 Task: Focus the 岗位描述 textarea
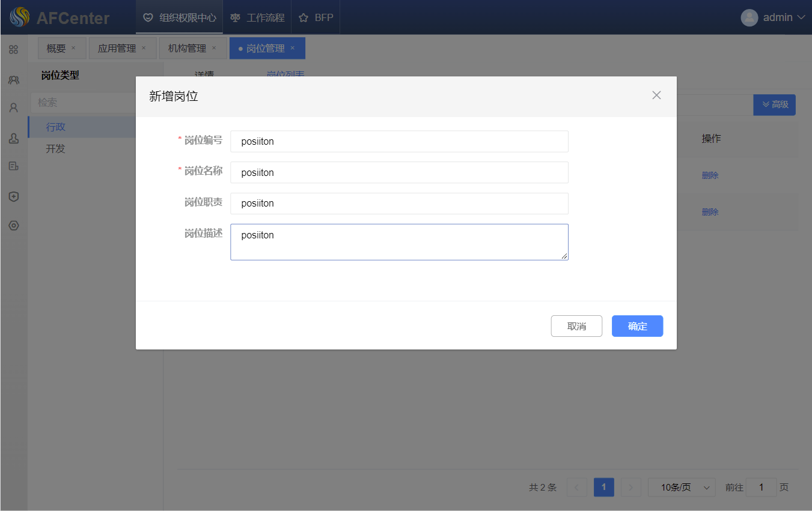[x=399, y=242]
